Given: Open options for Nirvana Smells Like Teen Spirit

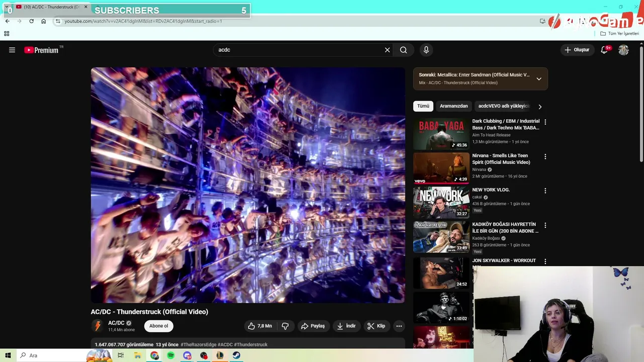Looking at the screenshot, I should click(545, 156).
